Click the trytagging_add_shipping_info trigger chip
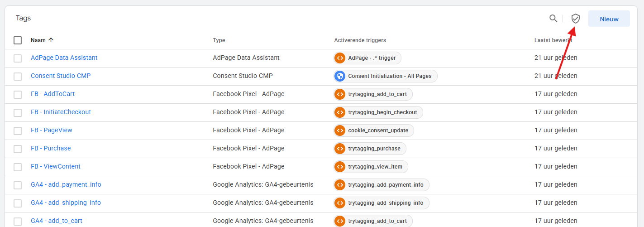The image size is (644, 227). 382,203
